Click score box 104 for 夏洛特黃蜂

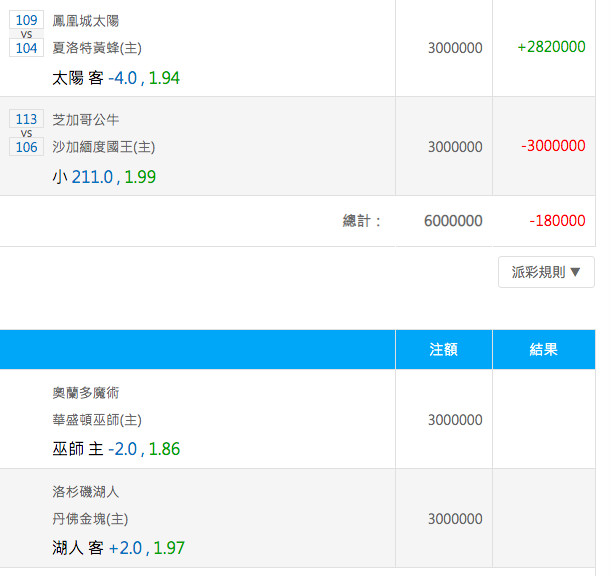point(26,48)
